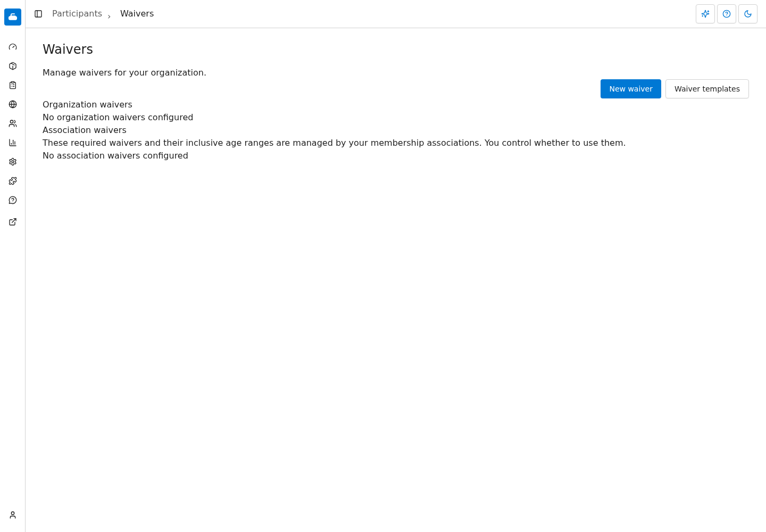766x532 pixels.
Task: Click the external link sidebar icon
Action: (x=13, y=222)
